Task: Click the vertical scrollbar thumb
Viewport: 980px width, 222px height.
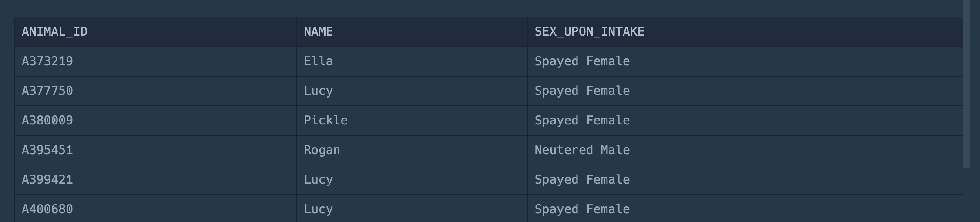Action: point(967,84)
